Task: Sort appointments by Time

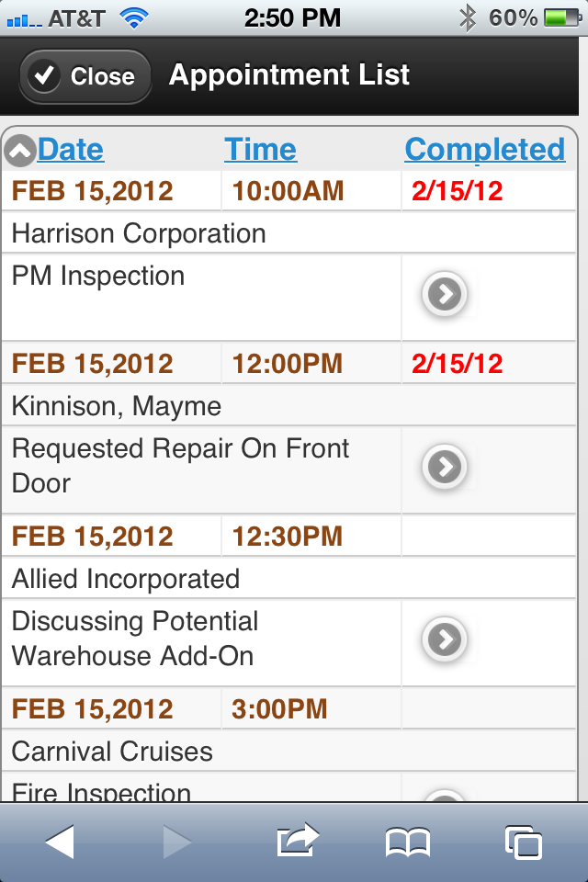Action: click(260, 150)
